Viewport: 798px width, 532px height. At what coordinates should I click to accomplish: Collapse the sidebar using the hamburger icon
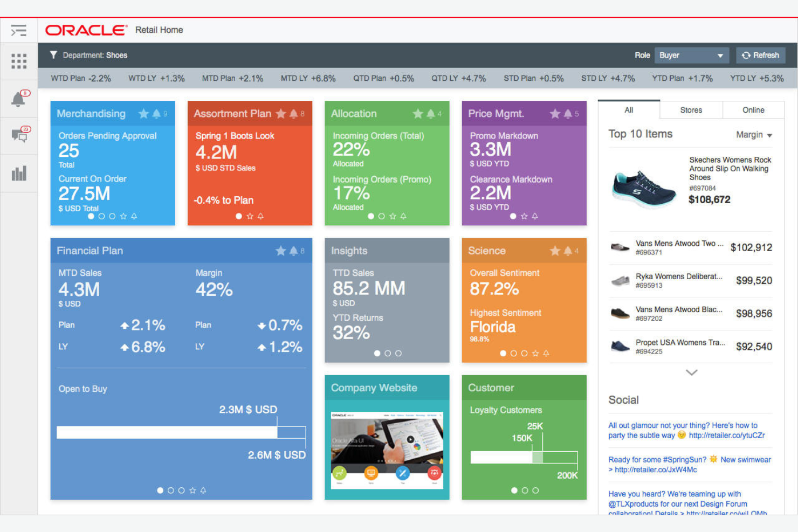tap(19, 31)
